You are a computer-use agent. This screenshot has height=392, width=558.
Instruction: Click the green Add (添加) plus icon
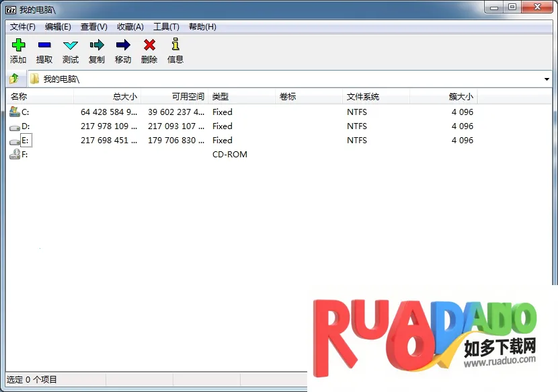point(18,45)
